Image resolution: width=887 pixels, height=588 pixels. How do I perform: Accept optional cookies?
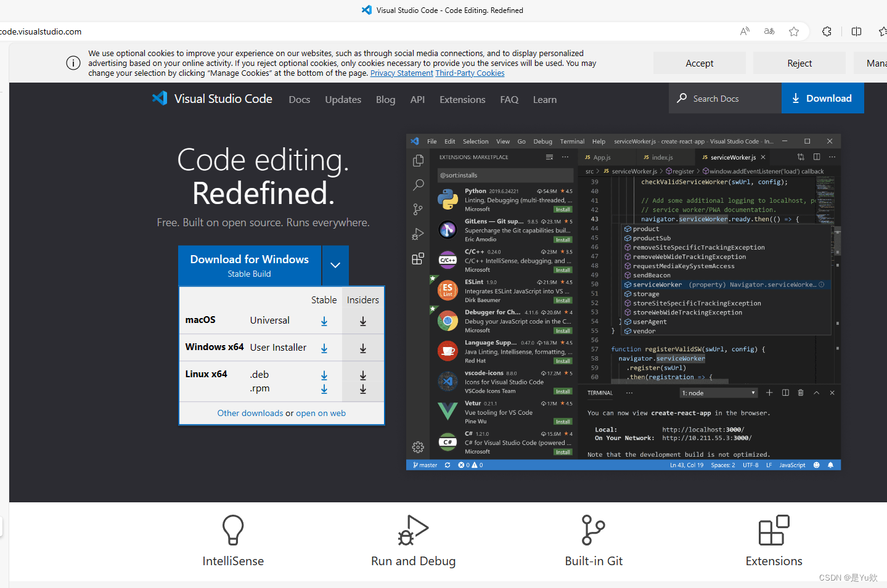[700, 63]
